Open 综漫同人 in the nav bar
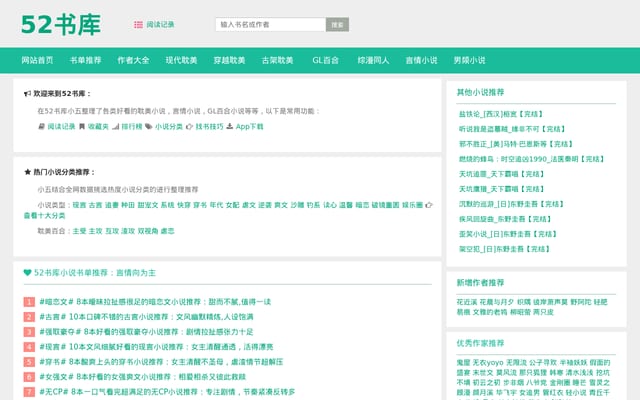The height and width of the screenshot is (400, 640). coord(373,60)
